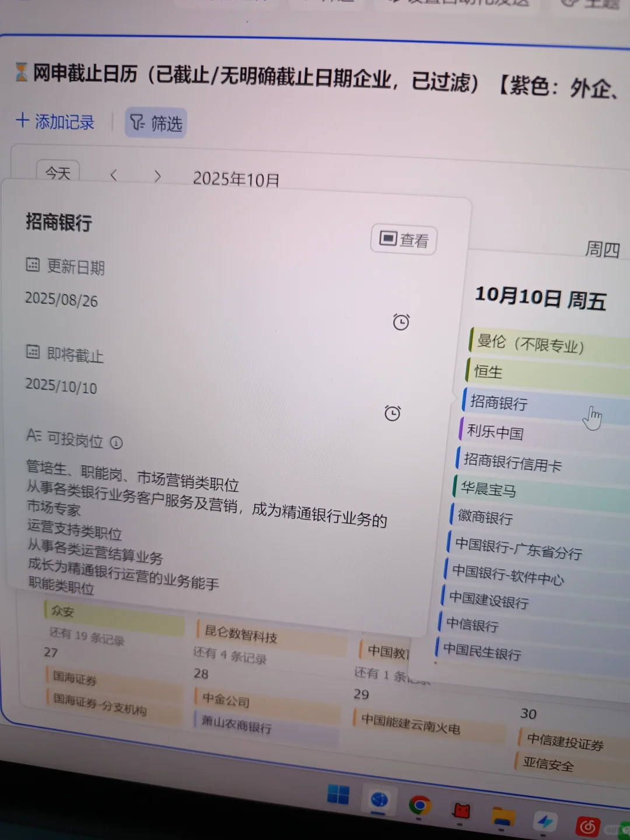Click the text field icon before 可投岗位
The height and width of the screenshot is (840, 630).
coord(34,435)
